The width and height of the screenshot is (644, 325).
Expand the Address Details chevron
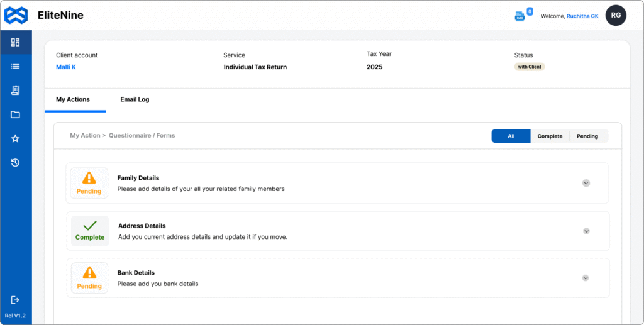pyautogui.click(x=586, y=231)
